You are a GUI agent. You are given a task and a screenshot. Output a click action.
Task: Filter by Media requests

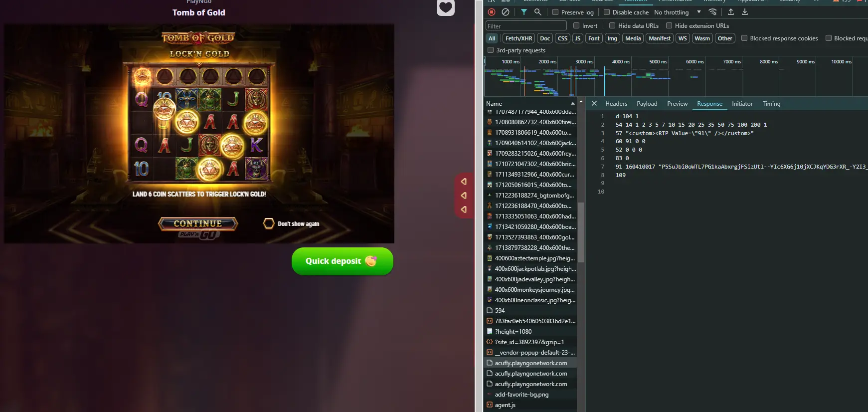click(633, 38)
